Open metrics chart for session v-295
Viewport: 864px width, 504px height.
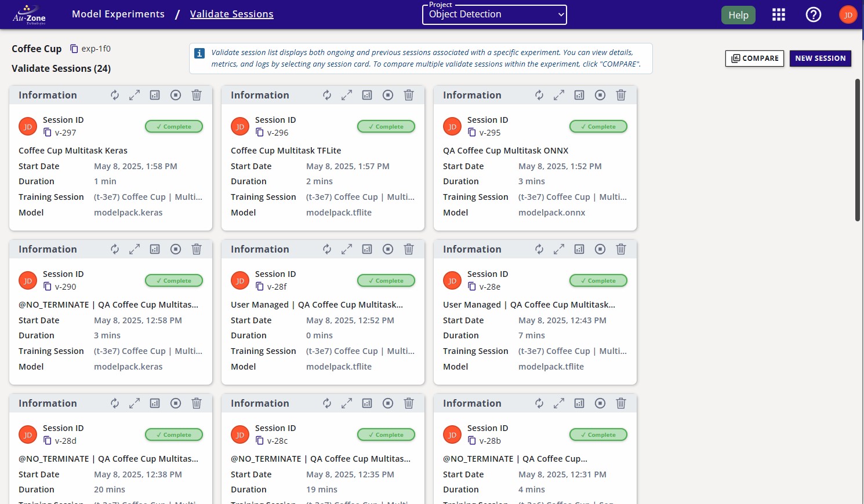click(x=579, y=95)
